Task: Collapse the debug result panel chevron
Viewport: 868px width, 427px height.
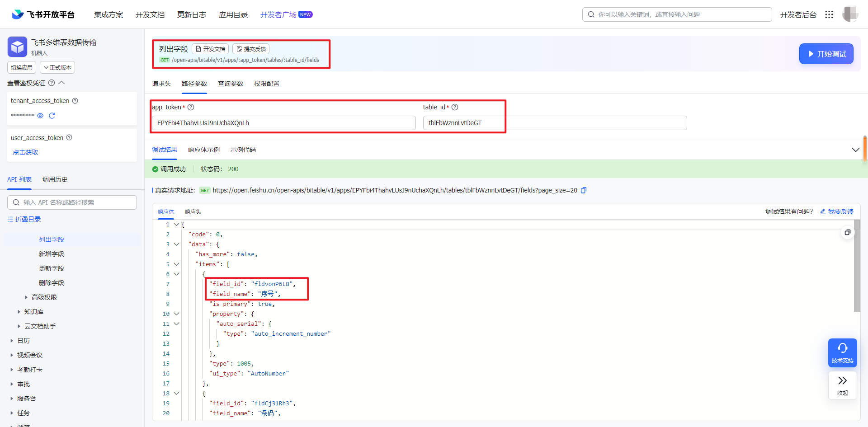Action: click(855, 150)
